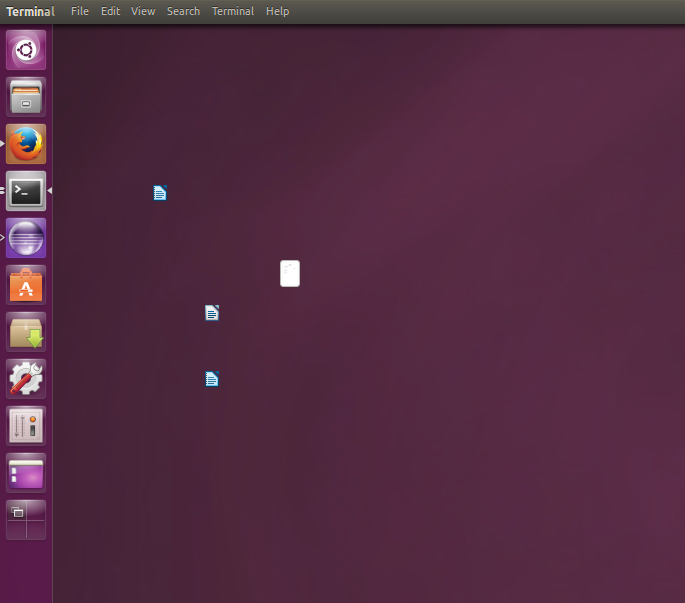This screenshot has width=685, height=603.
Task: Open the Edit menu
Action: (x=111, y=11)
